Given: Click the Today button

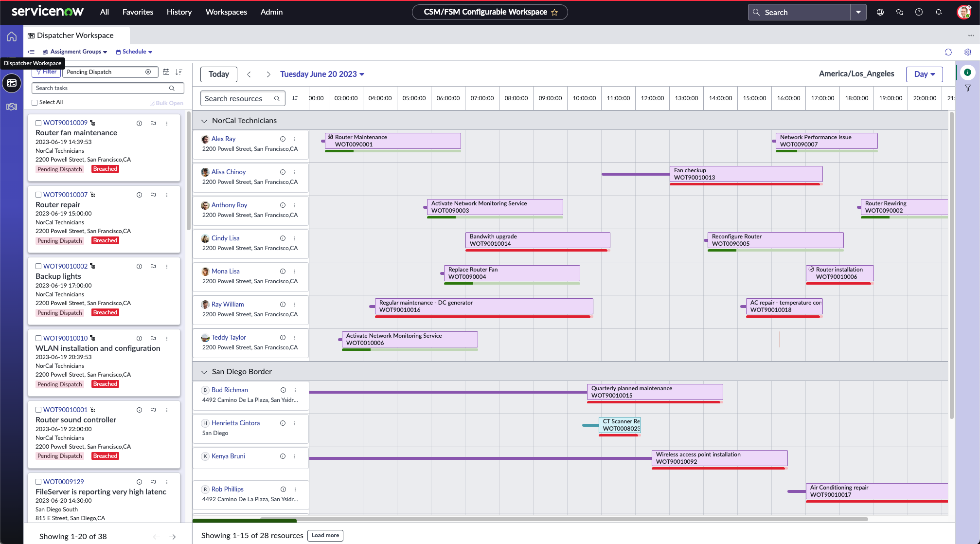Looking at the screenshot, I should click(x=219, y=74).
